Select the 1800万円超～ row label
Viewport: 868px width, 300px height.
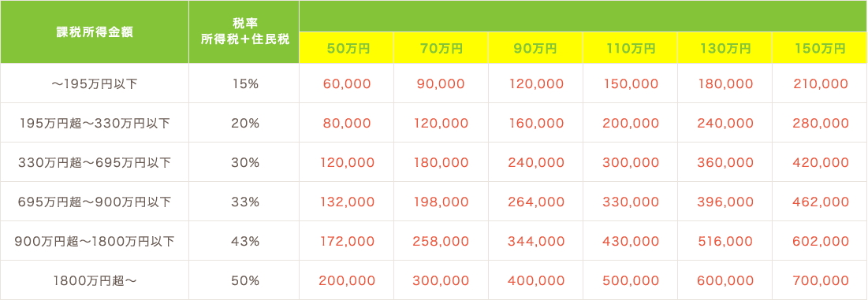tap(95, 280)
